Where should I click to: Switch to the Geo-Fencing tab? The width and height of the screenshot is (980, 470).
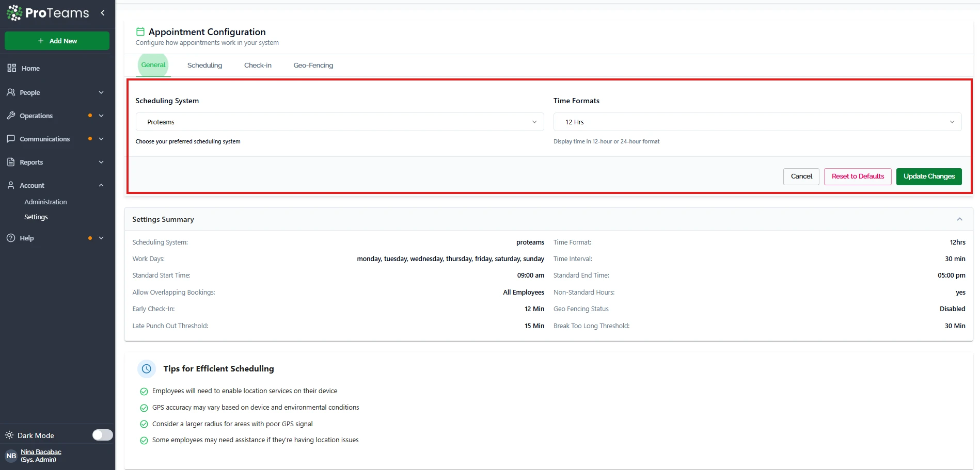pyautogui.click(x=313, y=66)
